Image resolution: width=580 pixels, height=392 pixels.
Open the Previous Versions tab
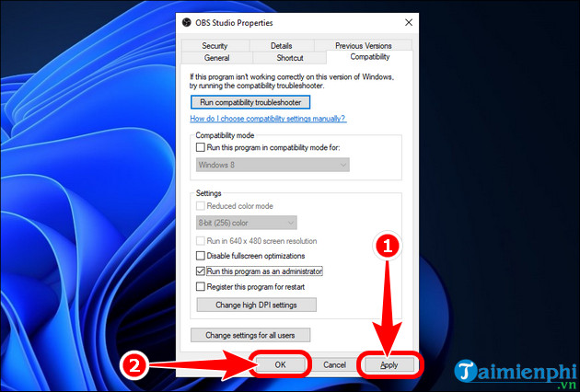pos(364,46)
